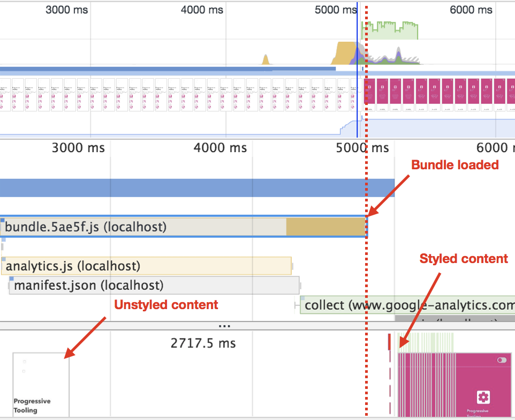Screen dimensions: 515x420
Task: Select the analytics.js request bar
Action: (x=146, y=266)
